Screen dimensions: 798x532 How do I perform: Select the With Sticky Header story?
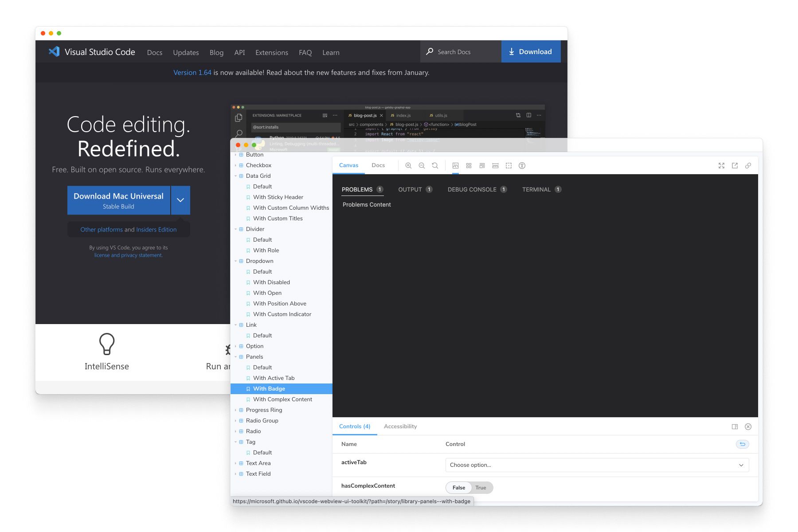tap(278, 197)
